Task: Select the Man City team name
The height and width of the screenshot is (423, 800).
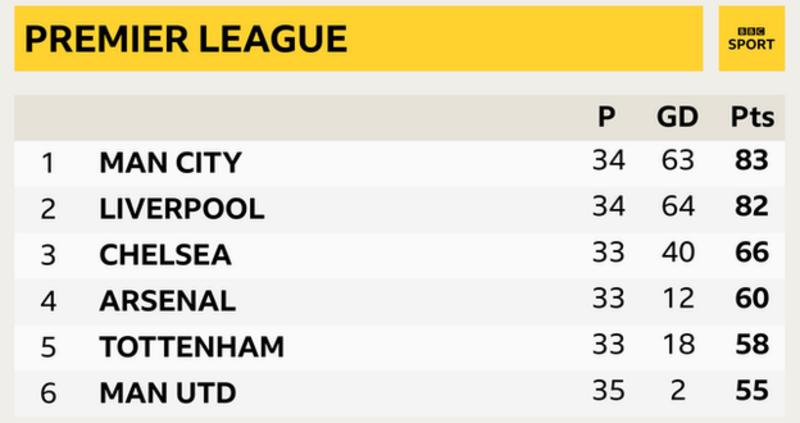Action: pyautogui.click(x=170, y=163)
